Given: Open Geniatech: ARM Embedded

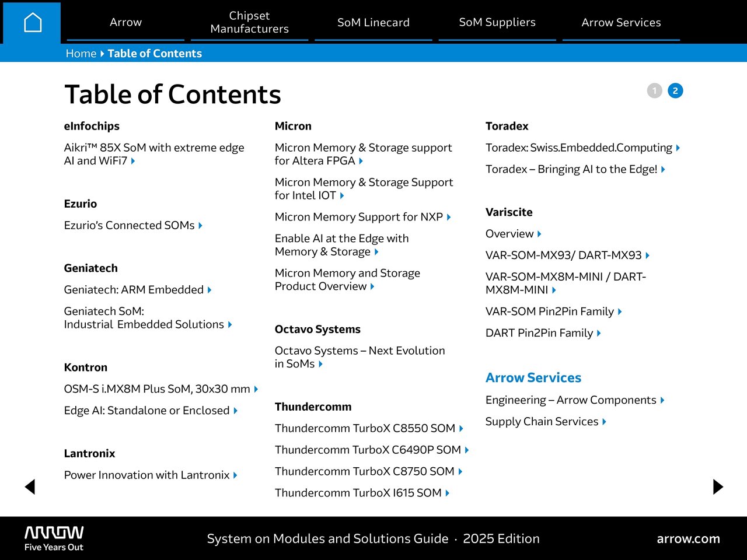Looking at the screenshot, I should [138, 289].
